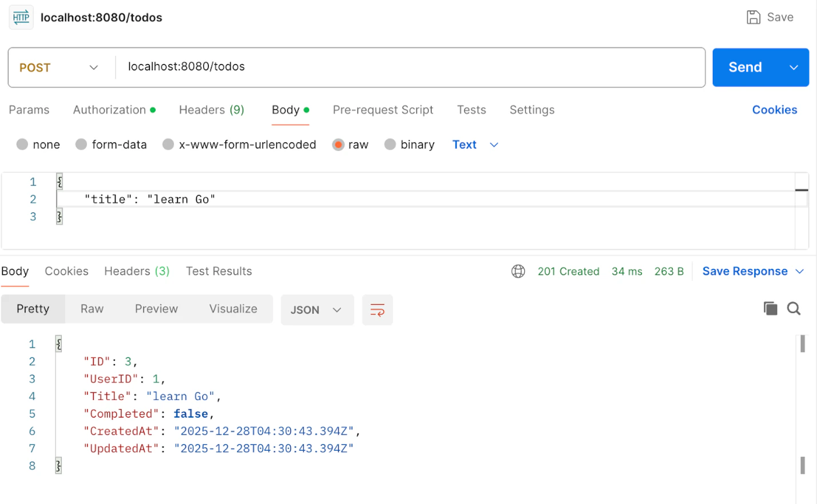Select the form-data radio option
The width and height of the screenshot is (817, 504).
81,145
